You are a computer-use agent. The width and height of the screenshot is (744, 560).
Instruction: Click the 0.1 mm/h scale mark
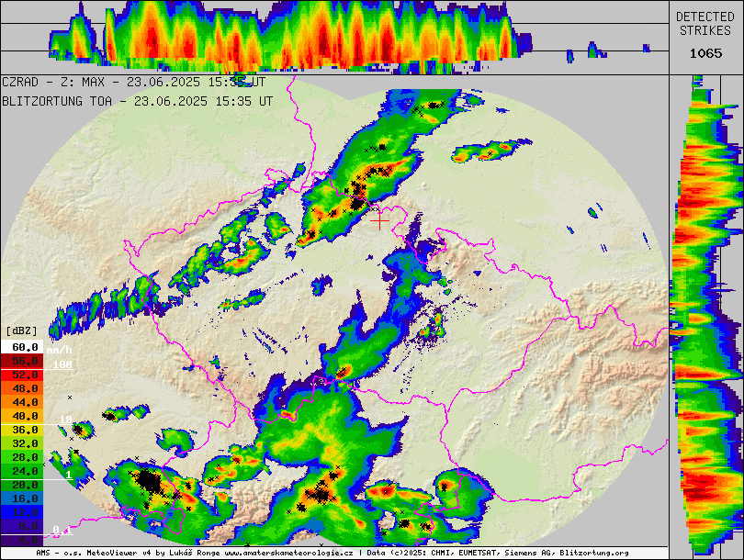point(62,530)
